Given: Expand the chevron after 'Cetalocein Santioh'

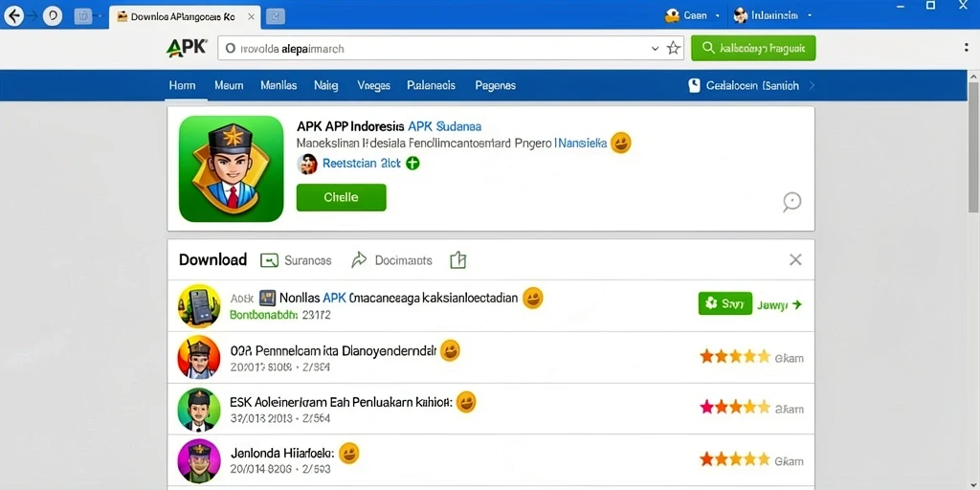Looking at the screenshot, I should [x=812, y=85].
